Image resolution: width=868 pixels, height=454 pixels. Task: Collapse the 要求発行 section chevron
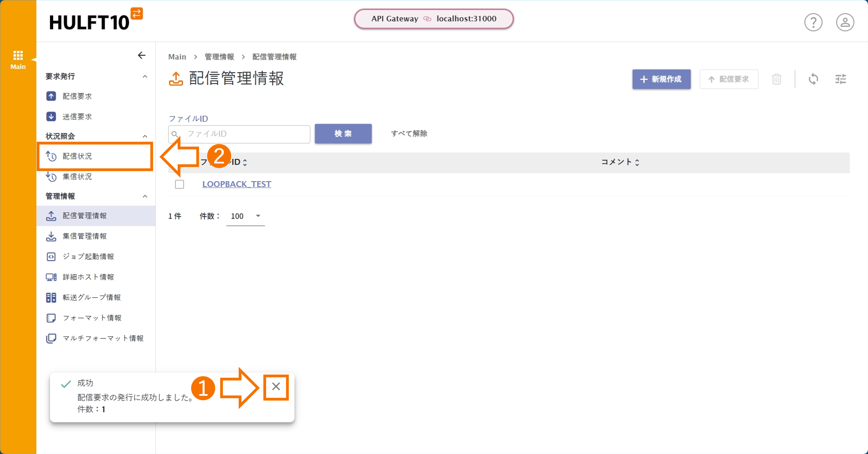pyautogui.click(x=145, y=76)
